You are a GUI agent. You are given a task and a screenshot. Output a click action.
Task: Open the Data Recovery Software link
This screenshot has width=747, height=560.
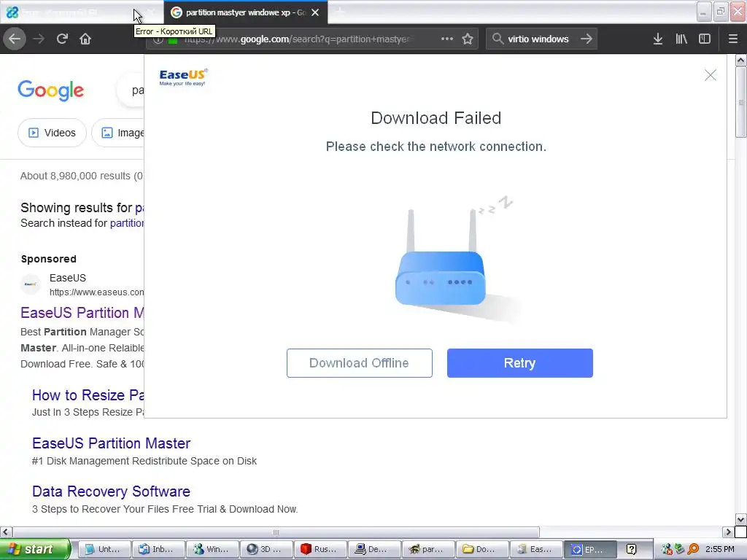point(111,491)
